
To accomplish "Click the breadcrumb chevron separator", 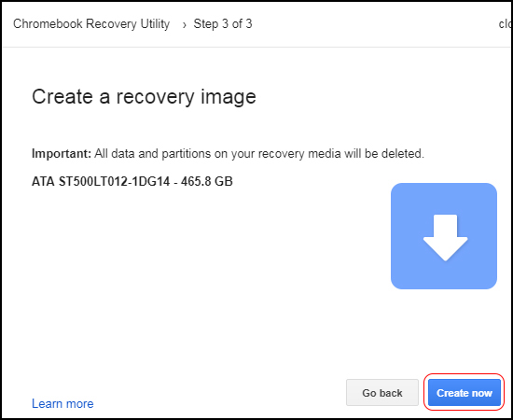I will [x=185, y=24].
